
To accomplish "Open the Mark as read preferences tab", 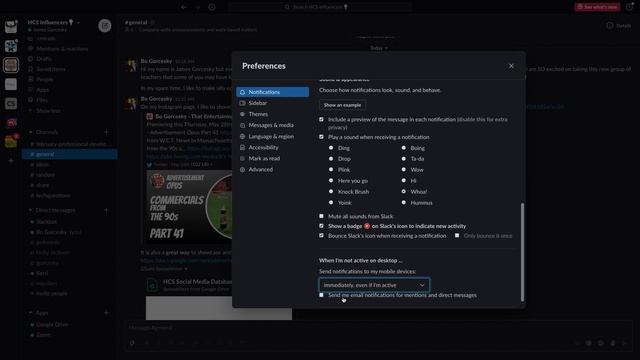I will [x=272, y=158].
